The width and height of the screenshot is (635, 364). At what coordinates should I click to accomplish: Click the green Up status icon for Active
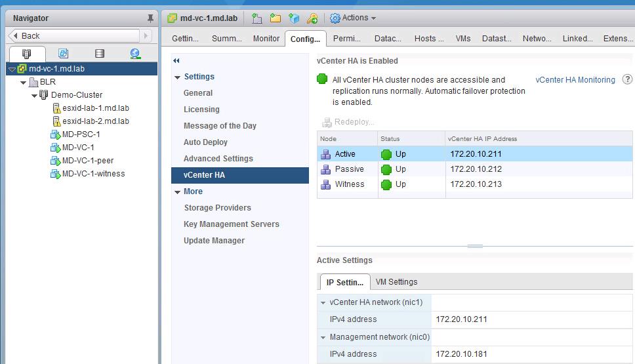[386, 154]
